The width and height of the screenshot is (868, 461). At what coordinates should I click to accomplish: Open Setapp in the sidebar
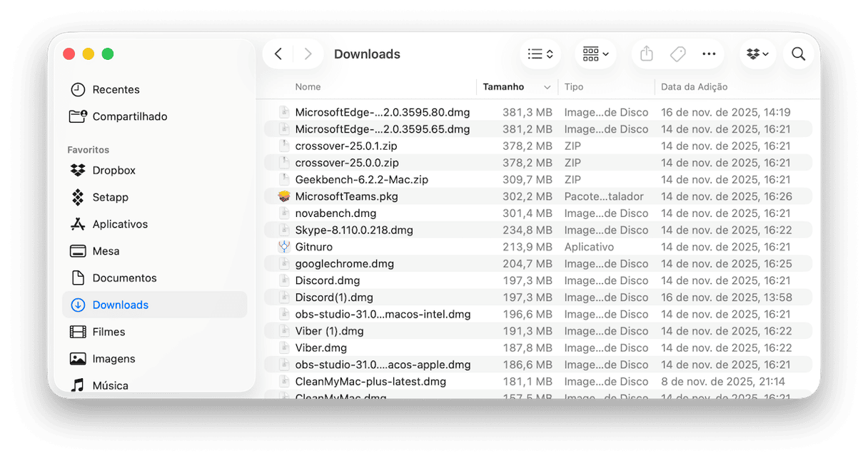click(x=110, y=197)
